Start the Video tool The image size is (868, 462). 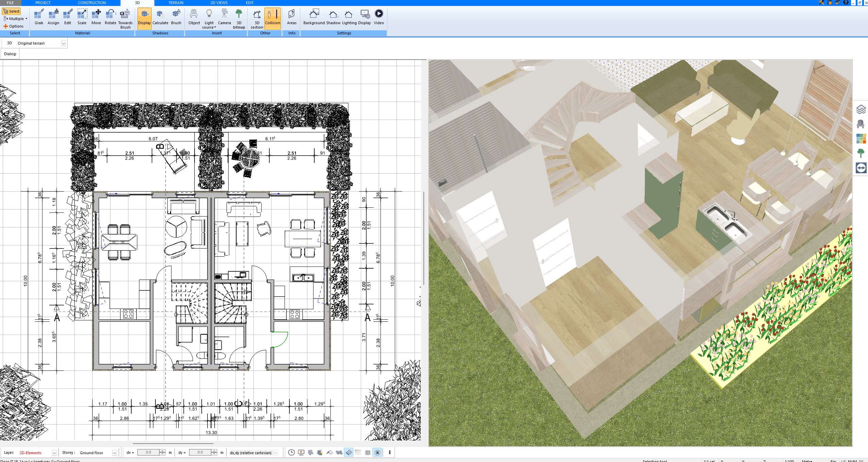(379, 17)
